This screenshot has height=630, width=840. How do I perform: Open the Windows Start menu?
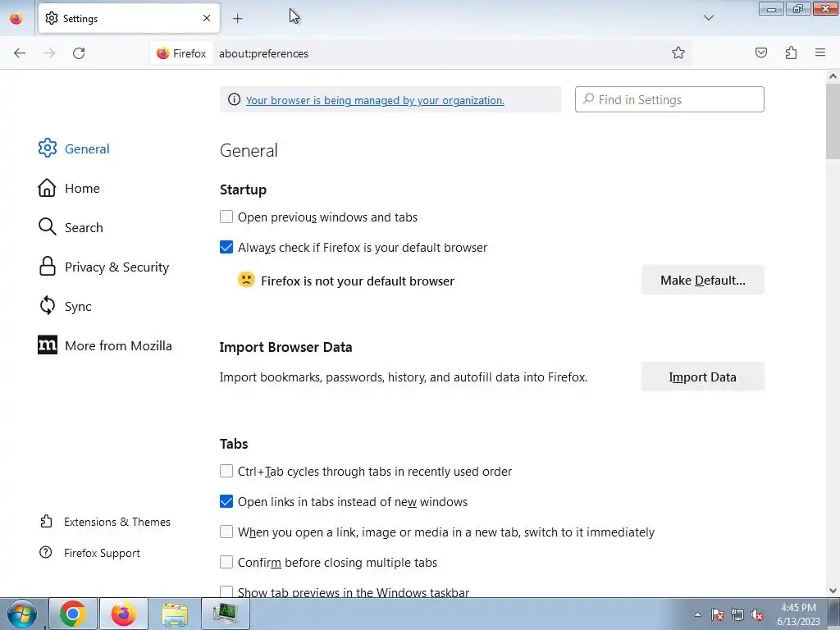22,614
